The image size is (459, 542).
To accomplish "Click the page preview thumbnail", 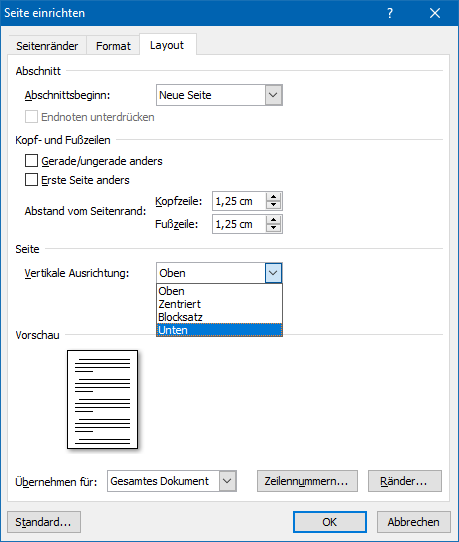I will [x=103, y=400].
